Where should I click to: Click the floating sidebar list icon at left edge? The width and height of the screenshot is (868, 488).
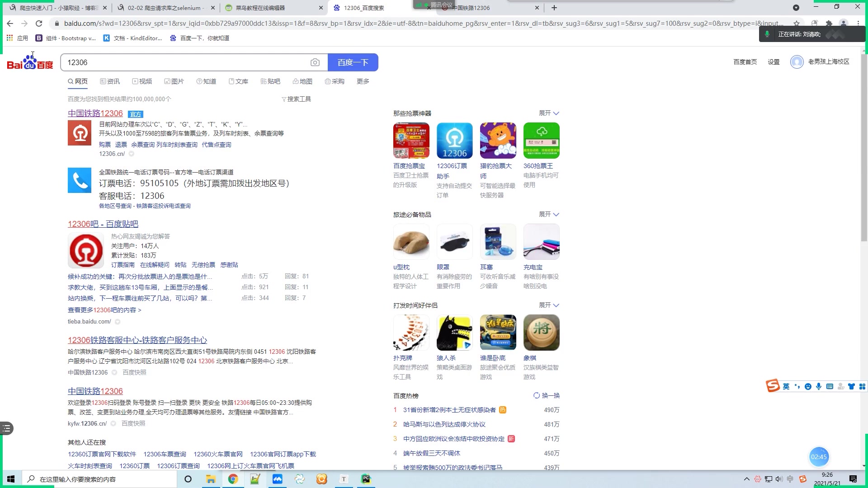pyautogui.click(x=6, y=428)
